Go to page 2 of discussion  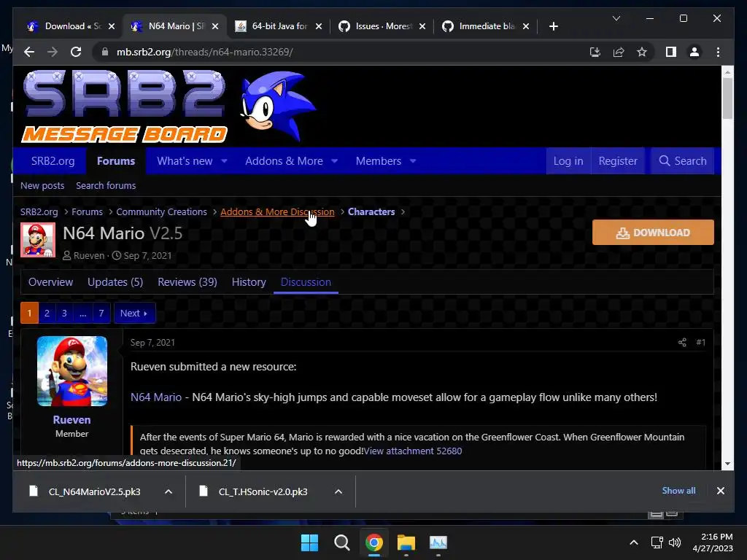point(47,314)
